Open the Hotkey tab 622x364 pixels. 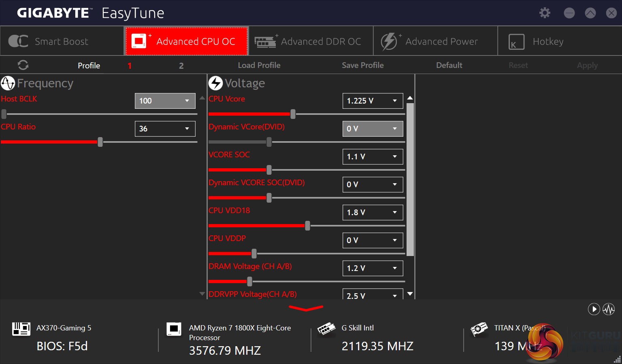(x=560, y=41)
